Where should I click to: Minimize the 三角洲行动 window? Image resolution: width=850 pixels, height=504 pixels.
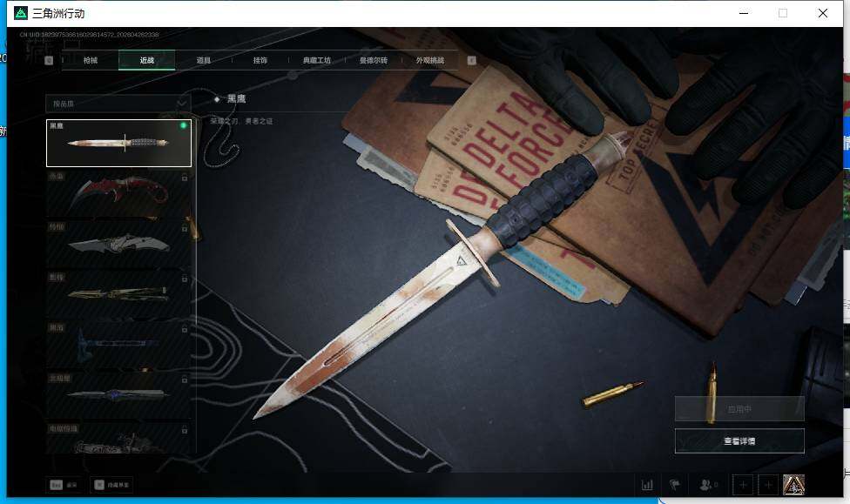pos(744,13)
